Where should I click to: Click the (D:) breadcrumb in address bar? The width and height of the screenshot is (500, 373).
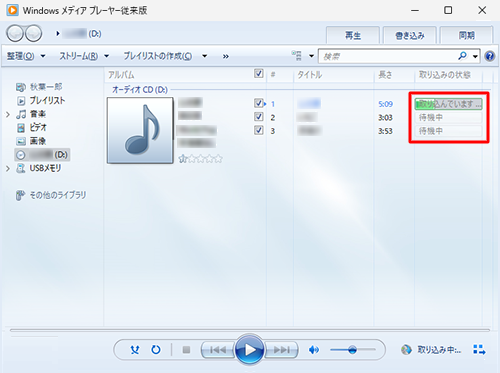pos(82,34)
